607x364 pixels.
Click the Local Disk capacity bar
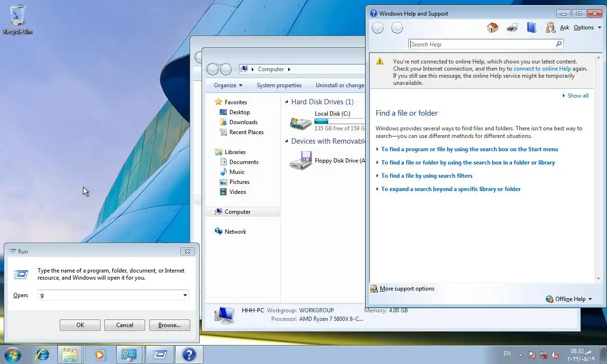340,121
